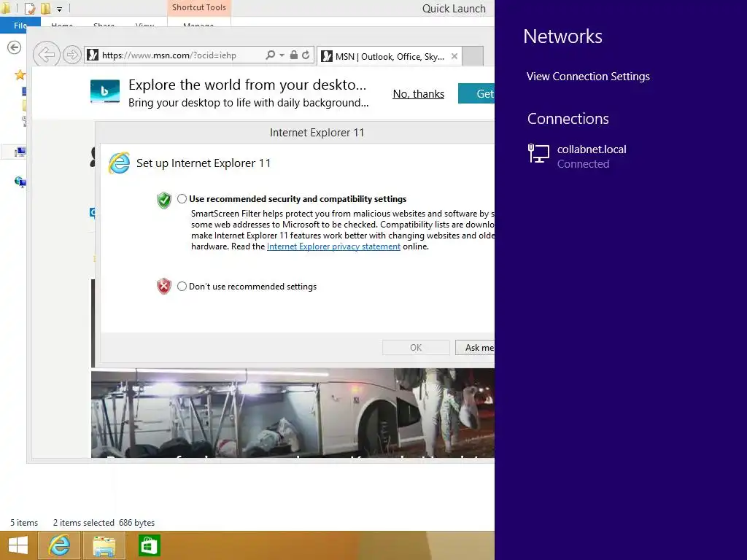The image size is (747, 560).
Task: Open the View ribbon tab
Action: 145,25
